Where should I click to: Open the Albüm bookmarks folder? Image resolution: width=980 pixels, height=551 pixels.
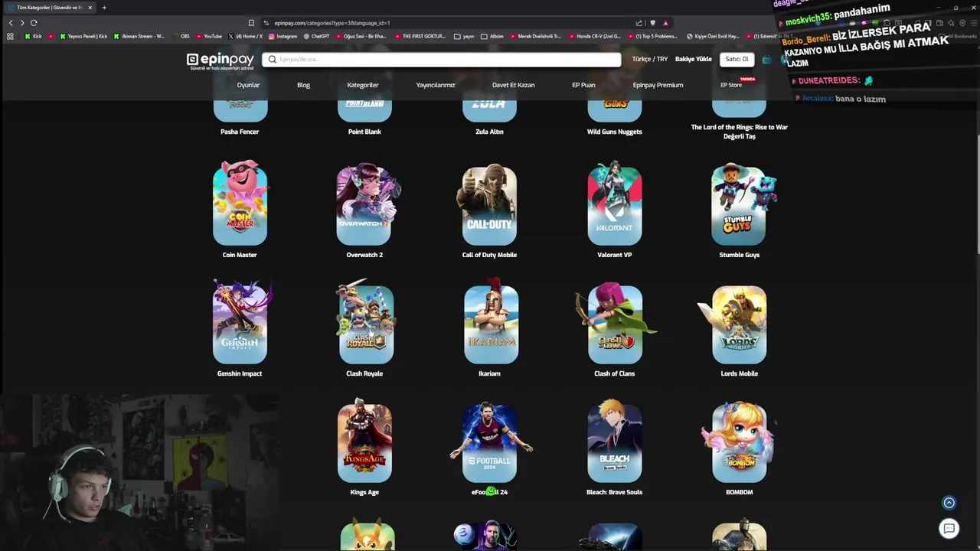point(492,36)
